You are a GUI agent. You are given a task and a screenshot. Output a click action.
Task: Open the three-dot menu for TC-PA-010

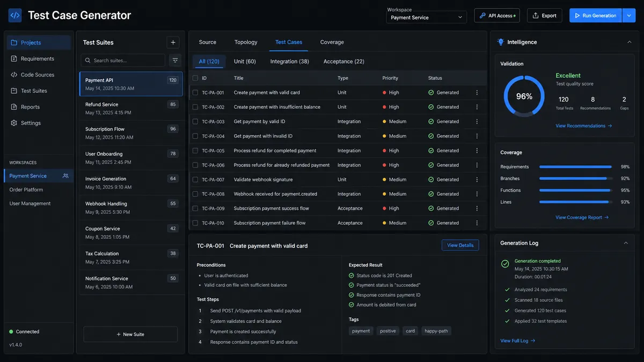pyautogui.click(x=477, y=223)
